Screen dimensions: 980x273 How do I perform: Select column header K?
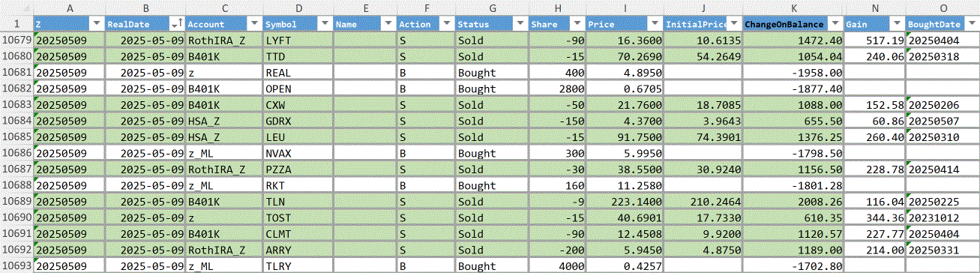(x=793, y=8)
